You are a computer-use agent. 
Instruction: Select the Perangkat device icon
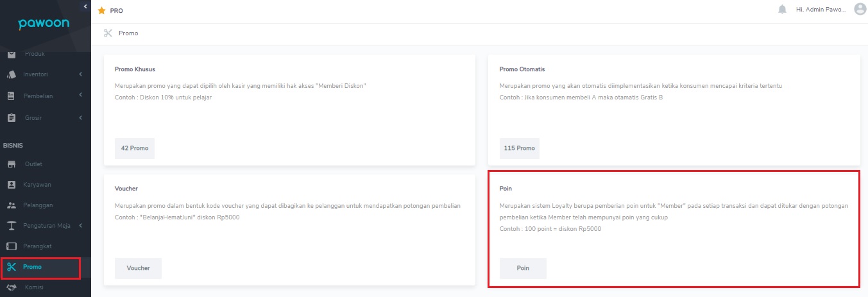click(x=11, y=246)
